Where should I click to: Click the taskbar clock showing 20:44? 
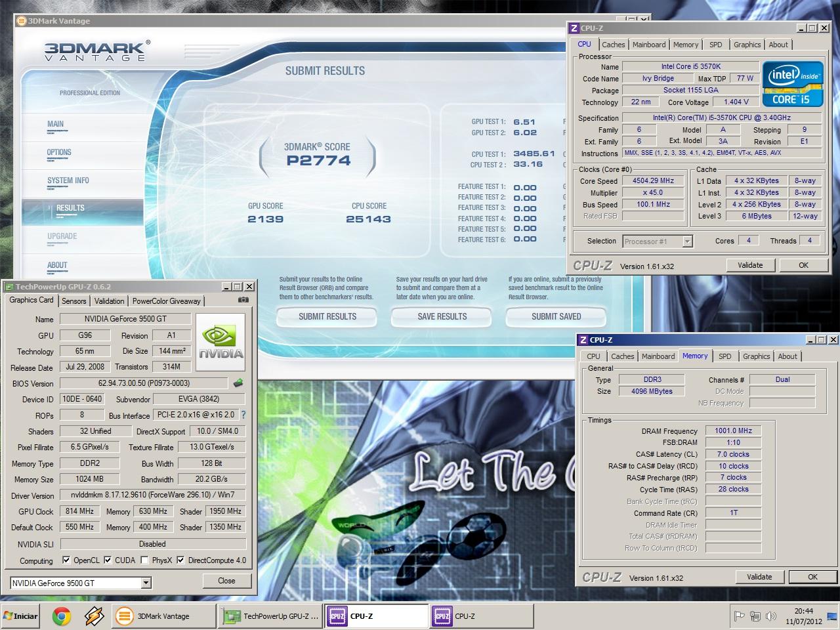(x=803, y=611)
